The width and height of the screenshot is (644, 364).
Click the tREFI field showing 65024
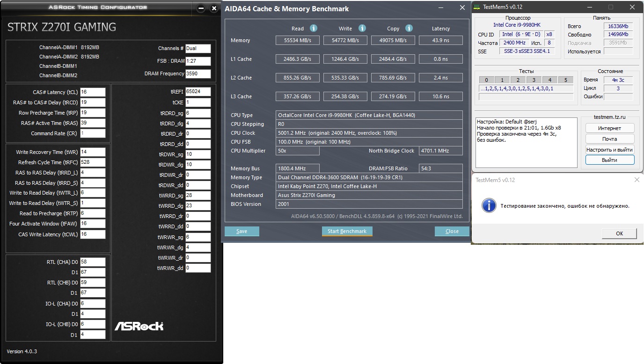pyautogui.click(x=198, y=92)
